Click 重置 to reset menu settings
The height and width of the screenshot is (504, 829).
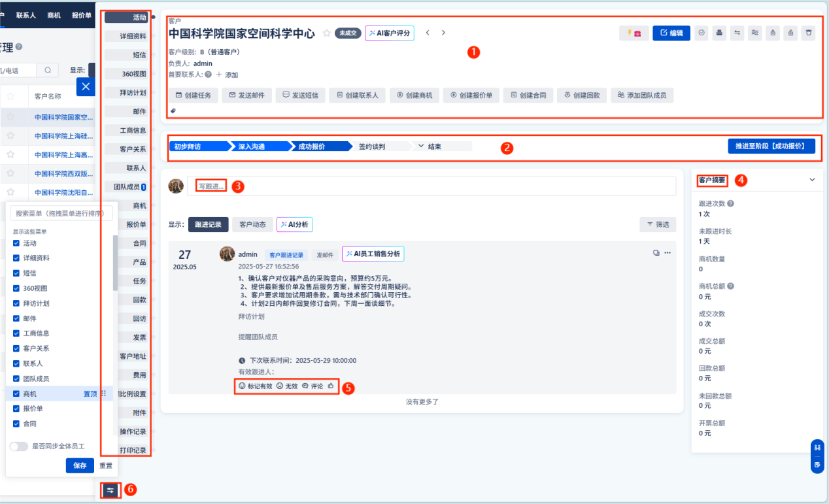coord(106,465)
